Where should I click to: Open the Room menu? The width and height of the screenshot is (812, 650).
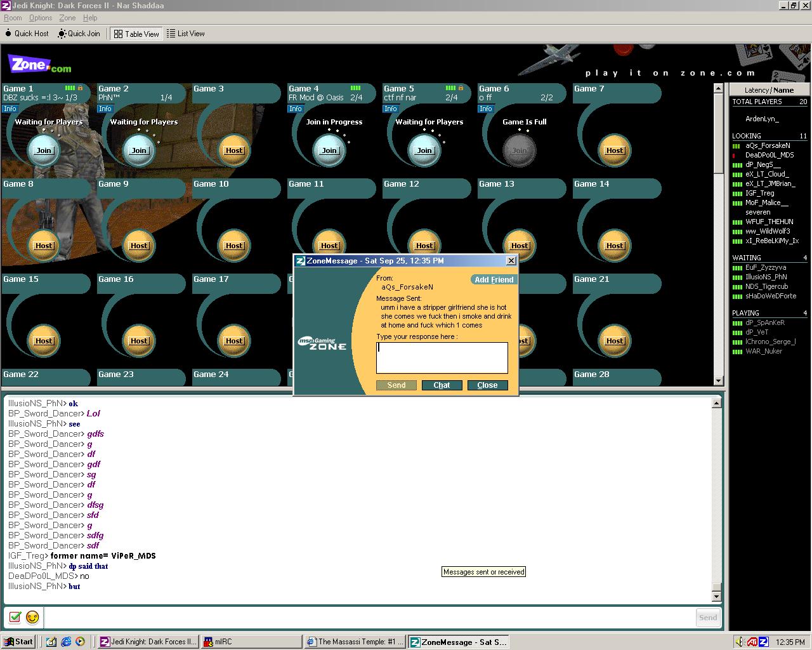(13, 18)
